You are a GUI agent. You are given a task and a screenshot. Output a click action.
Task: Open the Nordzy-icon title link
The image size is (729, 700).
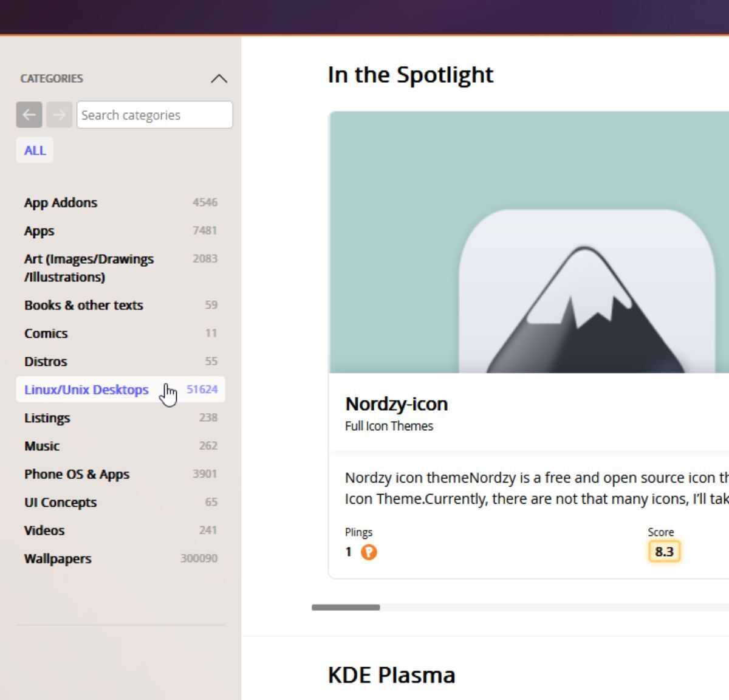click(x=396, y=404)
